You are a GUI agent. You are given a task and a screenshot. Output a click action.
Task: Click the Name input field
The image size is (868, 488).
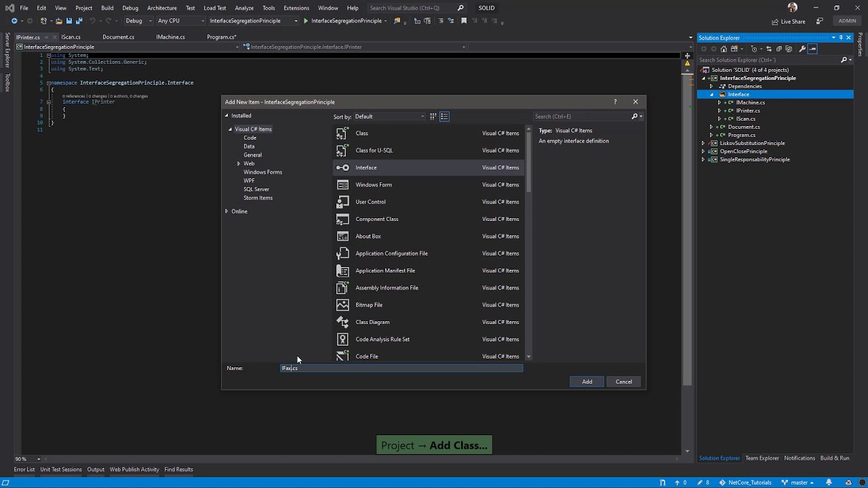point(402,368)
